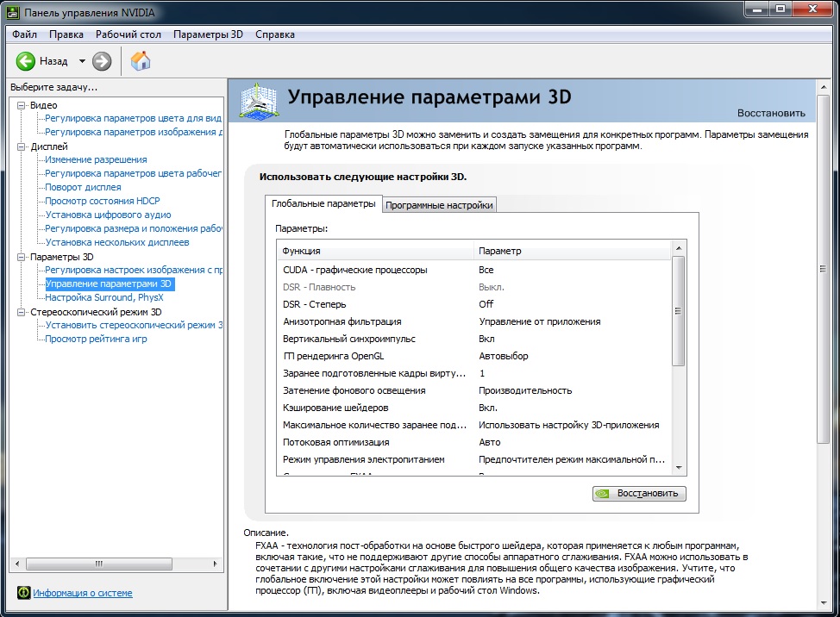The image size is (840, 617).
Task: Click the main page vertical scrollbar thumb
Action: pos(823,269)
